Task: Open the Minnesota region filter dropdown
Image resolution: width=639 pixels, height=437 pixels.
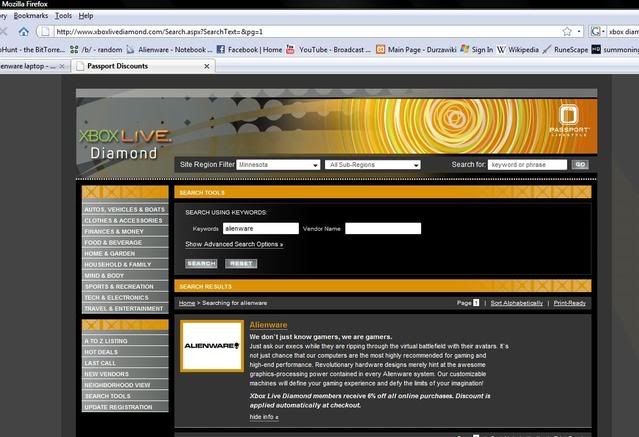Action: (278, 165)
